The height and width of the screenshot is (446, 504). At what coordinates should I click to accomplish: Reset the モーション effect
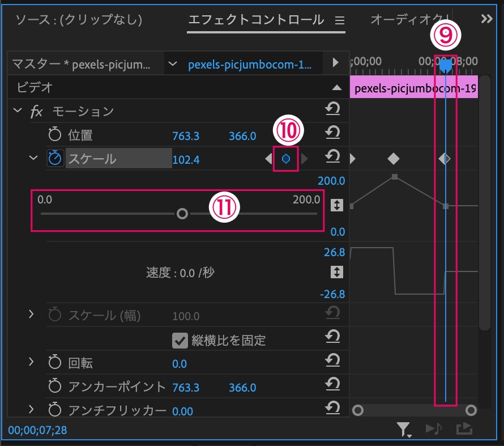(x=332, y=109)
